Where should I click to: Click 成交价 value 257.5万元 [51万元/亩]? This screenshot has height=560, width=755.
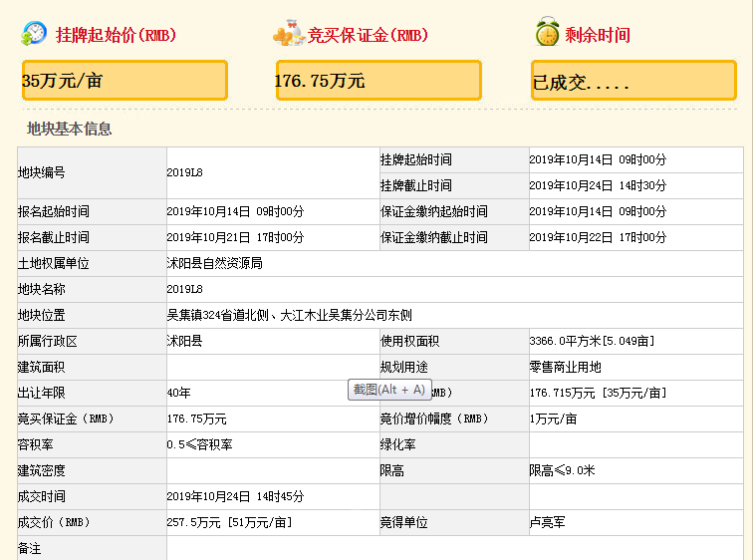[x=230, y=523]
